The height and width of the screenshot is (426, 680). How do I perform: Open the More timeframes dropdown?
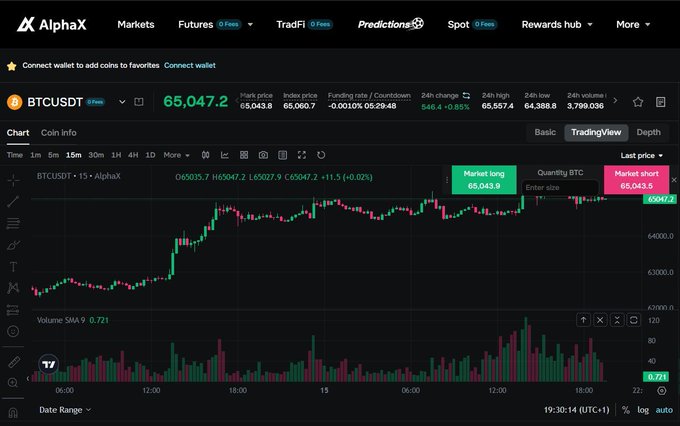click(177, 155)
